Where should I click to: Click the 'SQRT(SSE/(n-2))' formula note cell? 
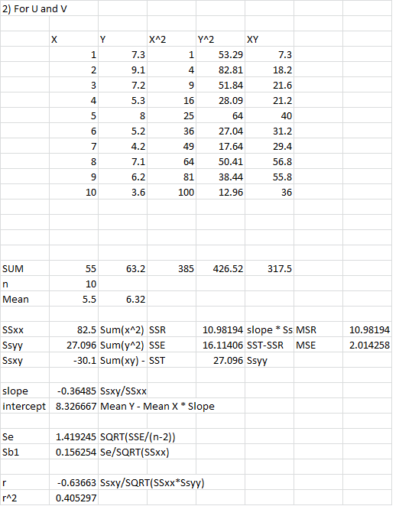click(138, 436)
